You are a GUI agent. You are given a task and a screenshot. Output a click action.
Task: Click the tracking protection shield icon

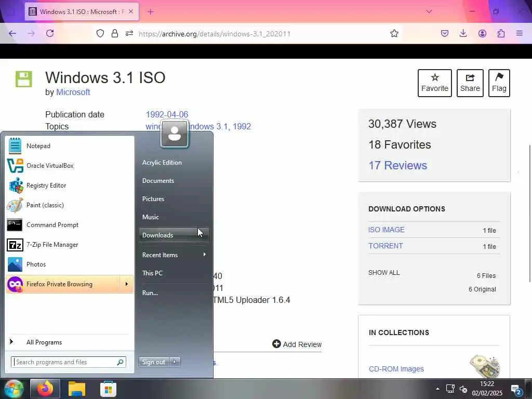click(100, 33)
